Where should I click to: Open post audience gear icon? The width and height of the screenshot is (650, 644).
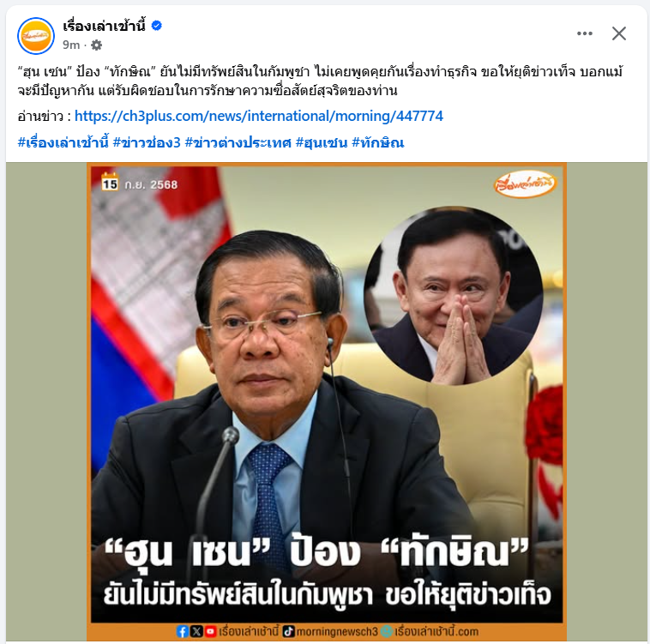coord(96,45)
